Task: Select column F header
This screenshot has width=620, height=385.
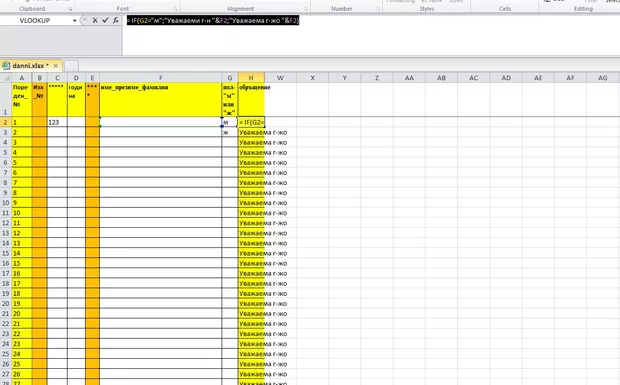Action: 161,78
